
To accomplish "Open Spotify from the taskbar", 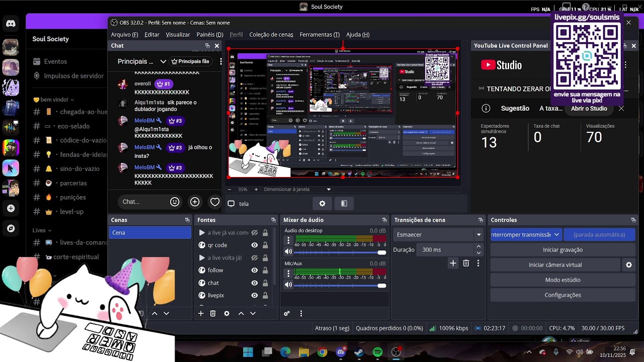I will (x=377, y=352).
